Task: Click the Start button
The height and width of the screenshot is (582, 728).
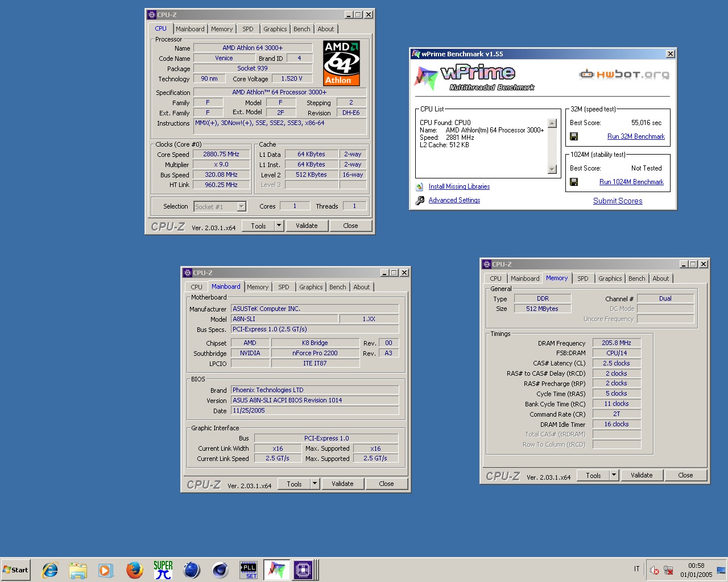Action: pos(15,569)
